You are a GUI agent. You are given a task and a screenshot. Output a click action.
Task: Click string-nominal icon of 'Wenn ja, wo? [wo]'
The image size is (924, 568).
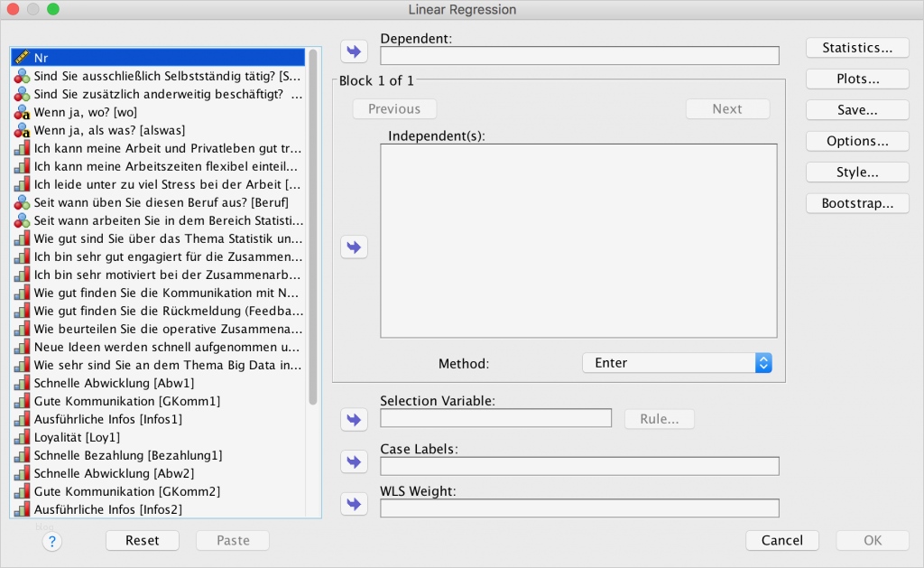22,112
